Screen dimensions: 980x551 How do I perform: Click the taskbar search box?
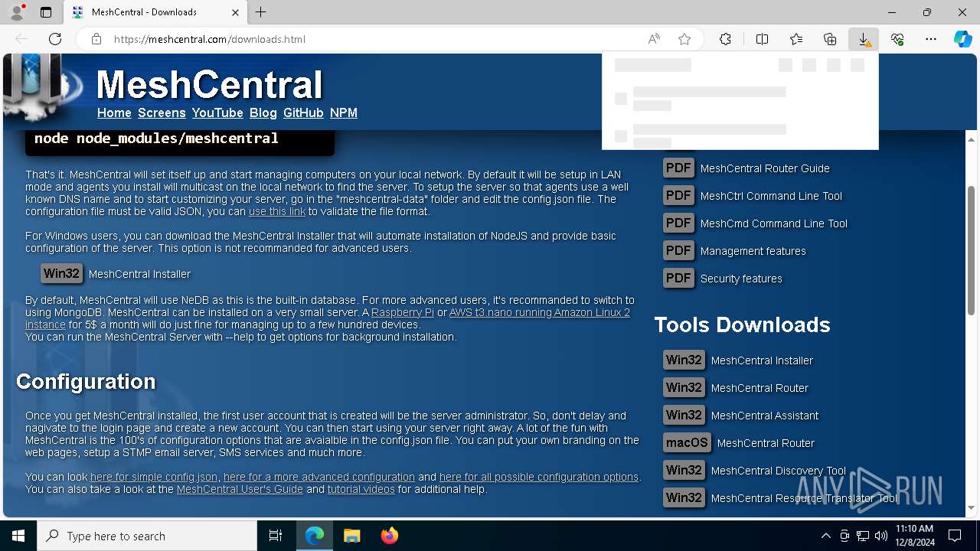(147, 536)
